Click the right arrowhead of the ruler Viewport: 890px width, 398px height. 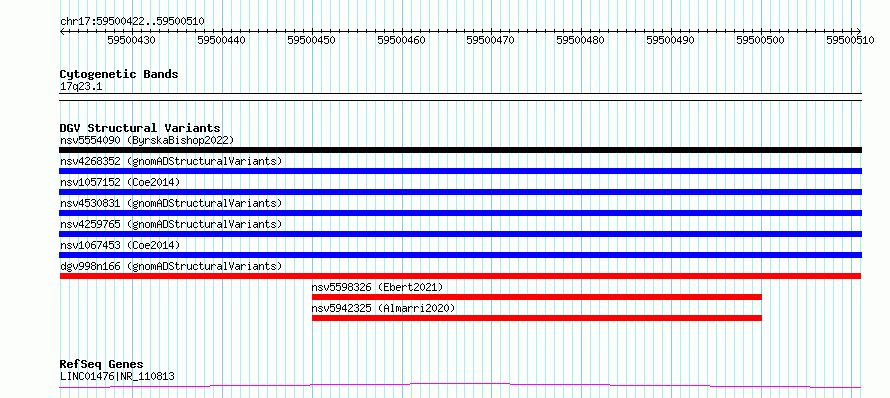pyautogui.click(x=859, y=31)
